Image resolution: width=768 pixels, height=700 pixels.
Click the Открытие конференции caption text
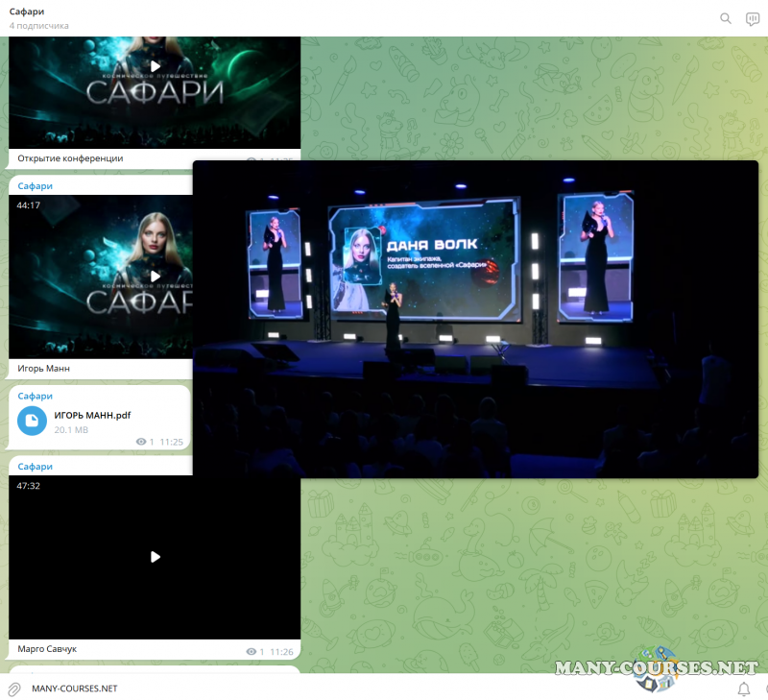(70, 157)
